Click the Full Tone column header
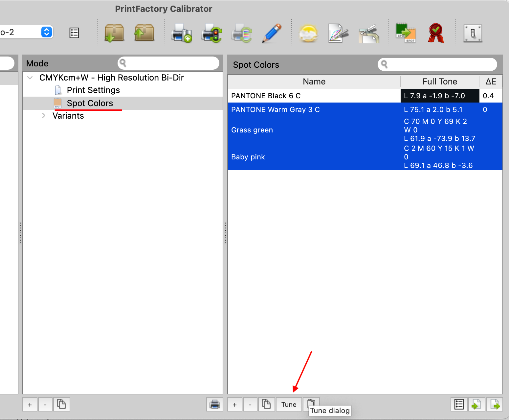This screenshot has height=420, width=509. 440,82
